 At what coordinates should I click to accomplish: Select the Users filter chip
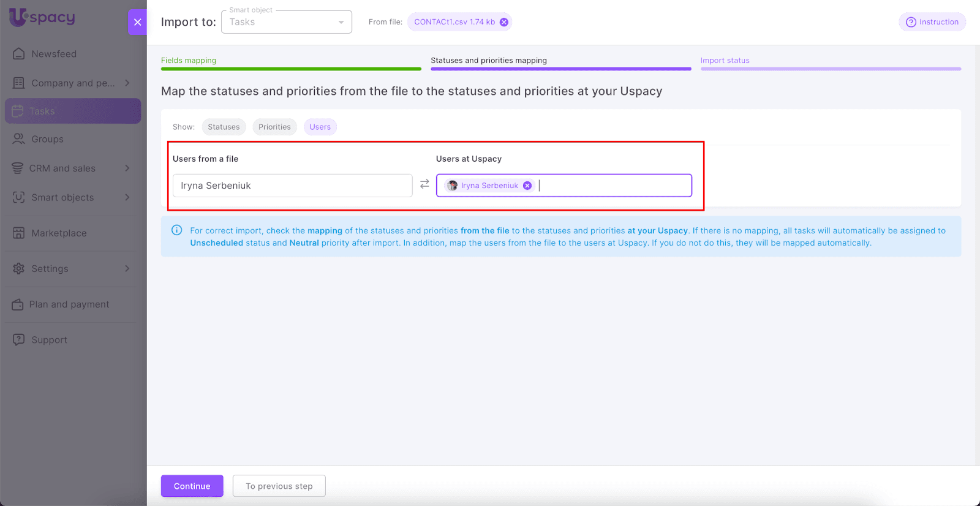(320, 127)
